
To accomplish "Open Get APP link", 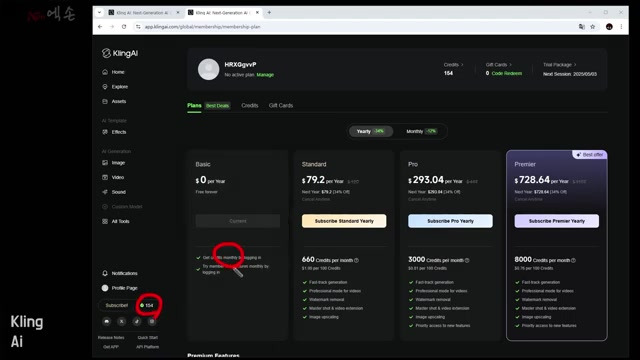I will click(x=111, y=347).
